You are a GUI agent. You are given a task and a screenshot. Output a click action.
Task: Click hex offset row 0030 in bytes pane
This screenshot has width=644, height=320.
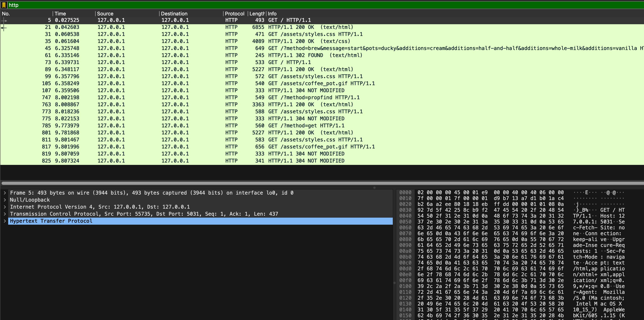tap(405, 210)
